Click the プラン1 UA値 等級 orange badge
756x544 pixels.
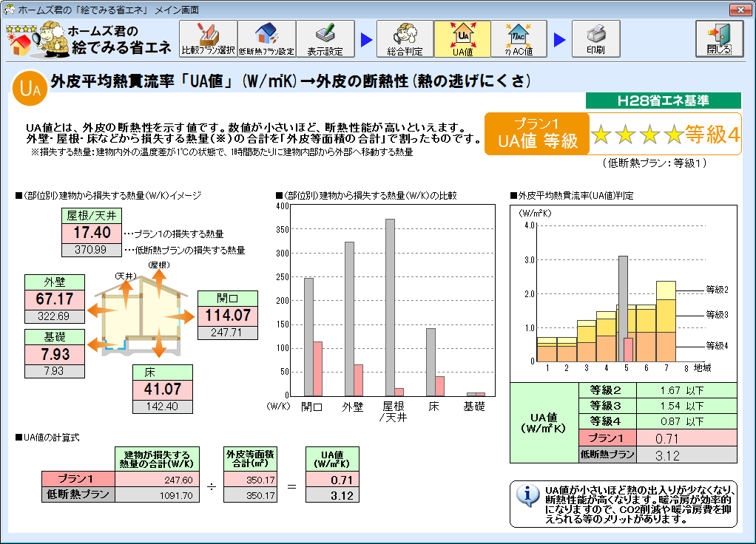[x=537, y=134]
